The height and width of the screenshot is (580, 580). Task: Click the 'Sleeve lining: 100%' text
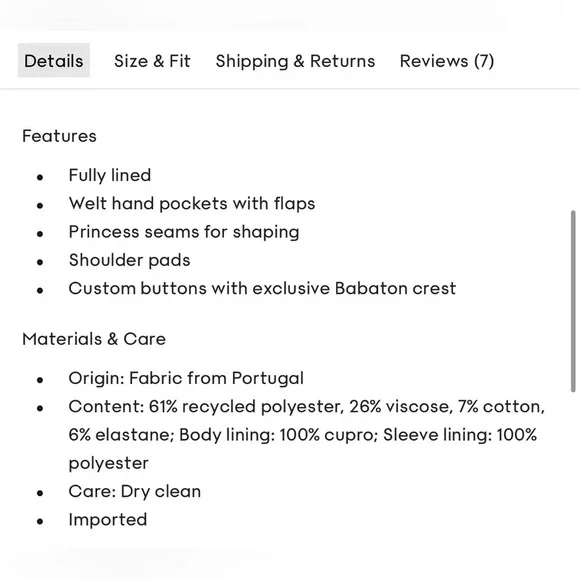[x=460, y=435]
